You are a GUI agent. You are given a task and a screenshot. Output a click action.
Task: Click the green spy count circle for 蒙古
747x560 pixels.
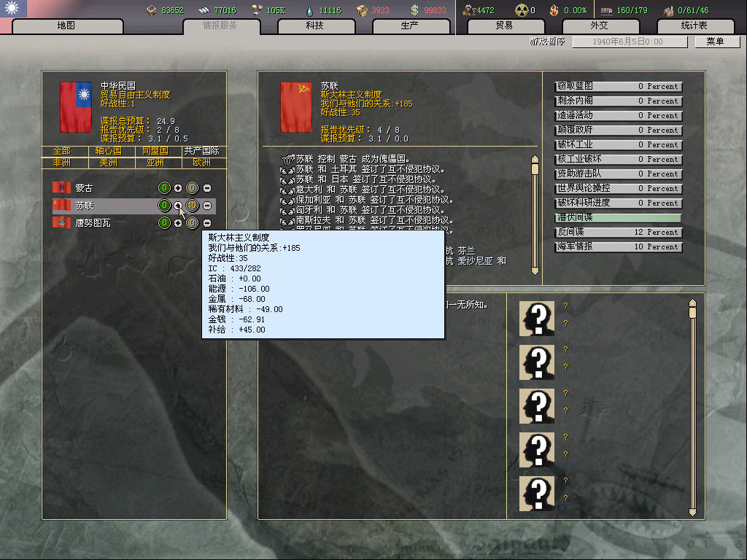tap(164, 188)
